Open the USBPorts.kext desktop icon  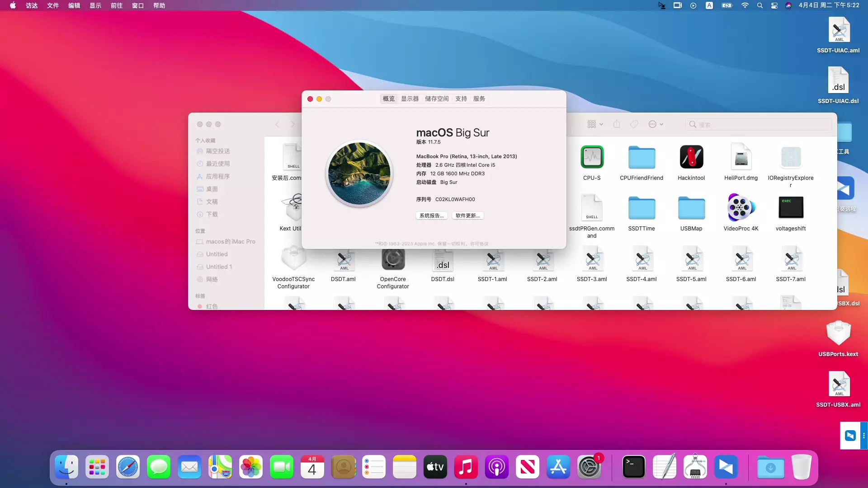838,333
